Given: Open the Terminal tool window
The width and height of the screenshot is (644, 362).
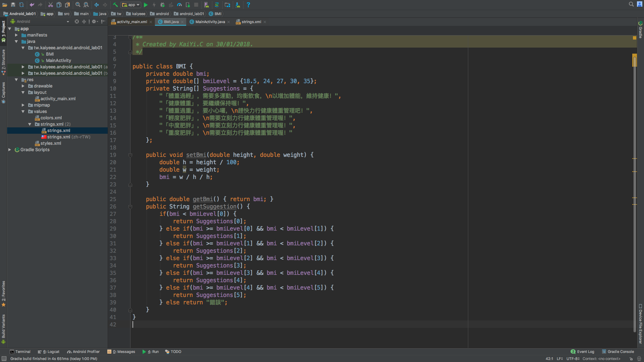Looking at the screenshot, I should point(20,352).
